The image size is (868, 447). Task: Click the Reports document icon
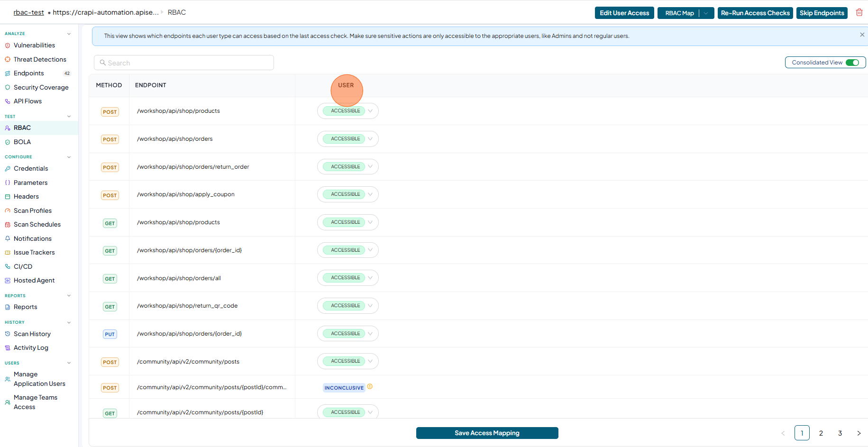point(8,307)
